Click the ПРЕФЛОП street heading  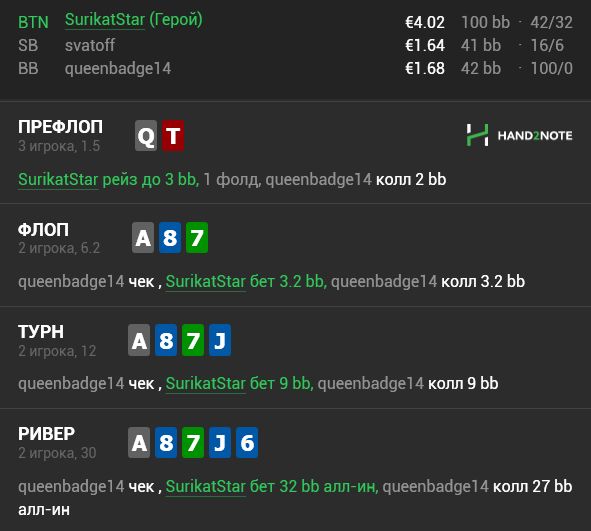click(60, 127)
